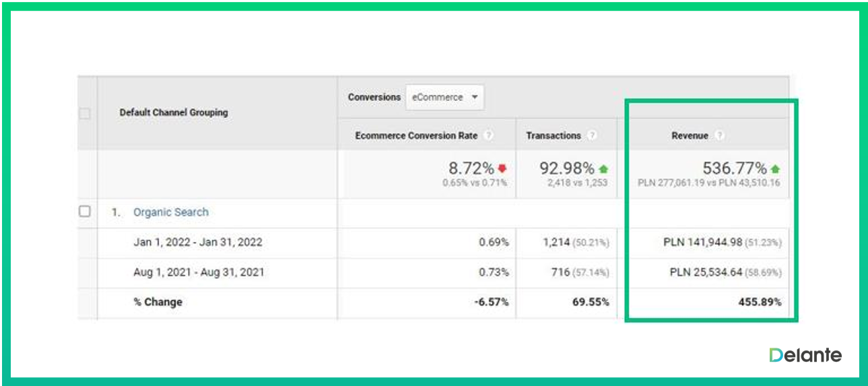Check the Organic Search row checkbox
The width and height of the screenshot is (868, 386).
[x=85, y=212]
